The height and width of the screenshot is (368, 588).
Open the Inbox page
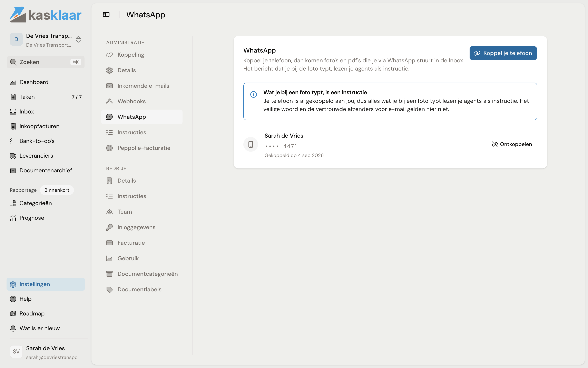click(46, 111)
